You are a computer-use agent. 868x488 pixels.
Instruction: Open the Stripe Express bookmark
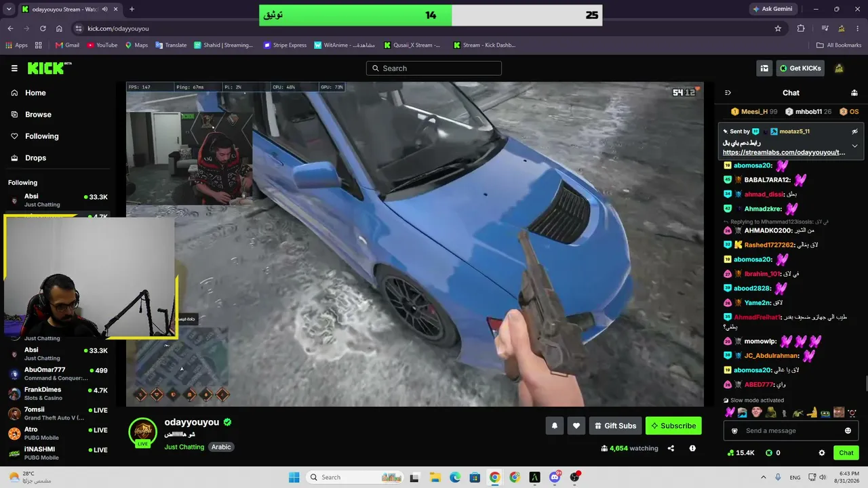(285, 45)
